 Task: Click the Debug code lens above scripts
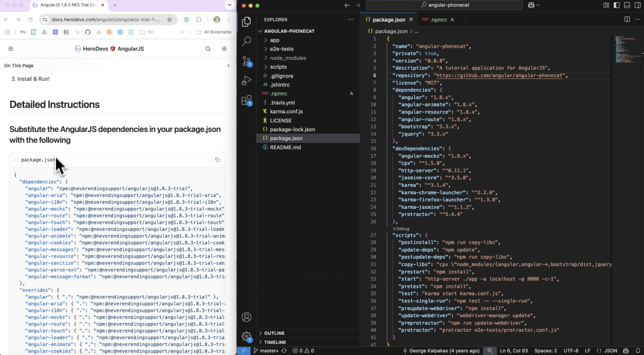click(x=401, y=229)
